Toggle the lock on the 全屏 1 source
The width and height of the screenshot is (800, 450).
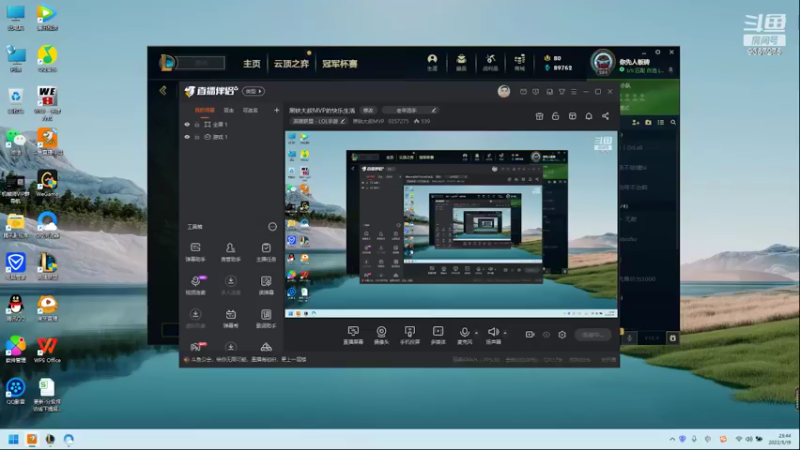point(197,124)
